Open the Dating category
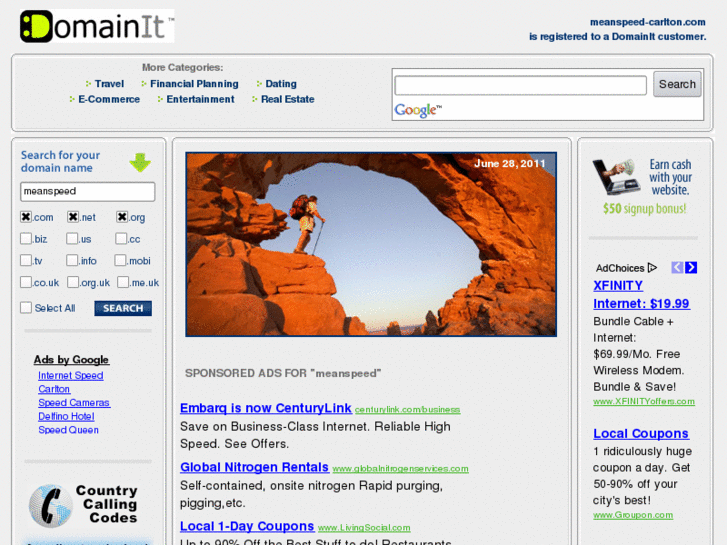Image resolution: width=727 pixels, height=545 pixels. pyautogui.click(x=281, y=84)
